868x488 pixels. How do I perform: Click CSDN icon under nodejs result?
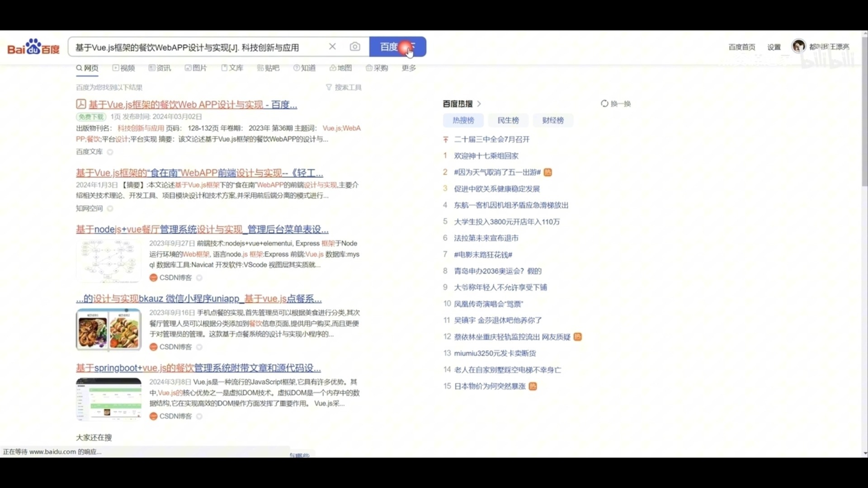153,278
